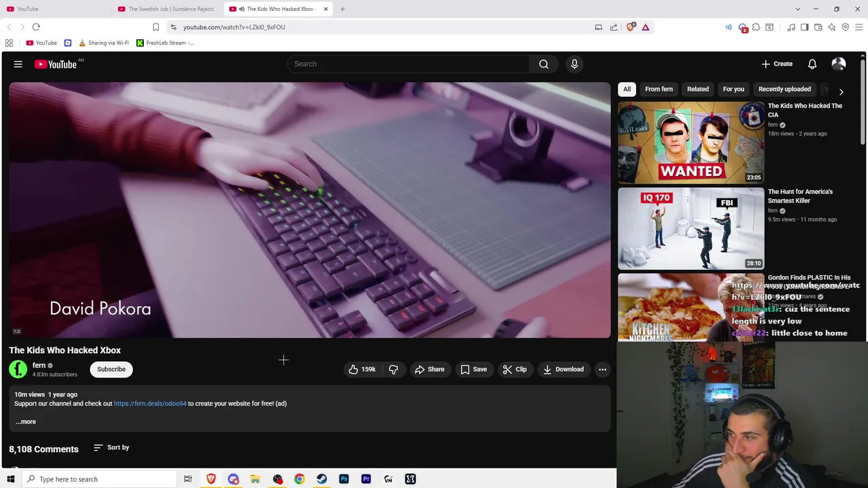Toggle the browser sidebar panel icon
Viewport: 868px width, 488px height.
(x=805, y=27)
